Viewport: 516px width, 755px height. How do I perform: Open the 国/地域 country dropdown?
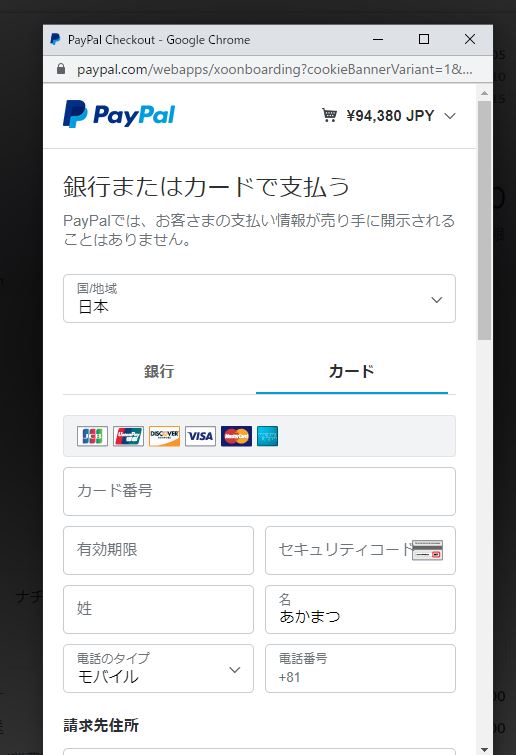[x=259, y=299]
